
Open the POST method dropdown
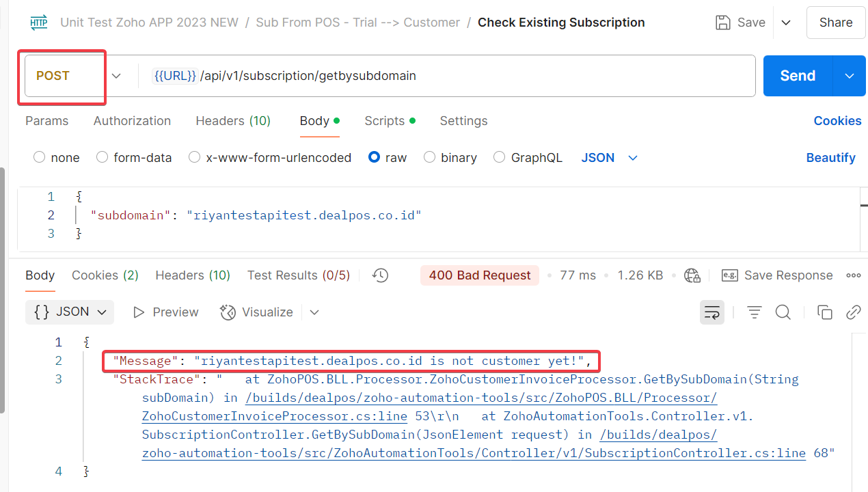click(116, 76)
